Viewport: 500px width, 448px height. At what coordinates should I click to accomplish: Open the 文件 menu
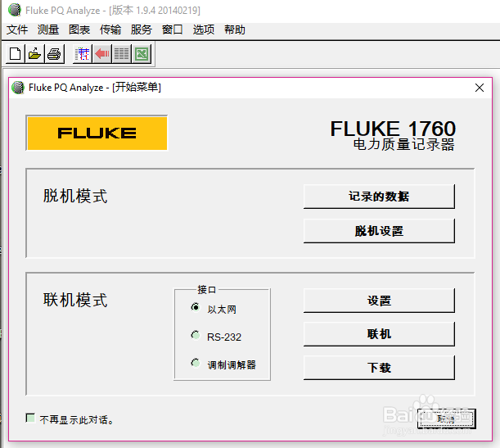click(x=17, y=29)
